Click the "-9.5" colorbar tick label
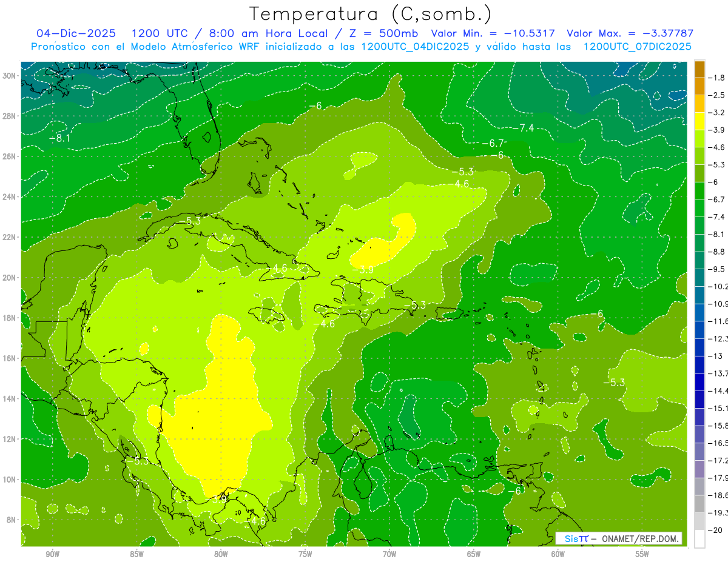This screenshot has height=562, width=728. (716, 269)
